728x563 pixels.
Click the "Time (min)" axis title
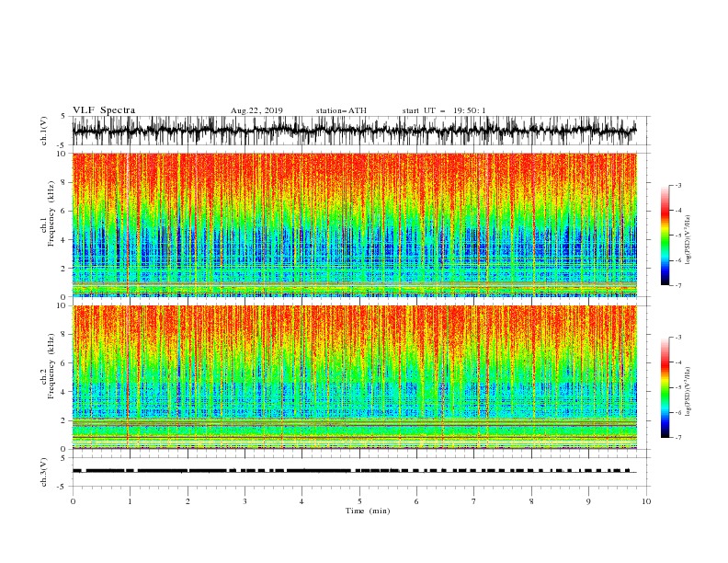368,511
